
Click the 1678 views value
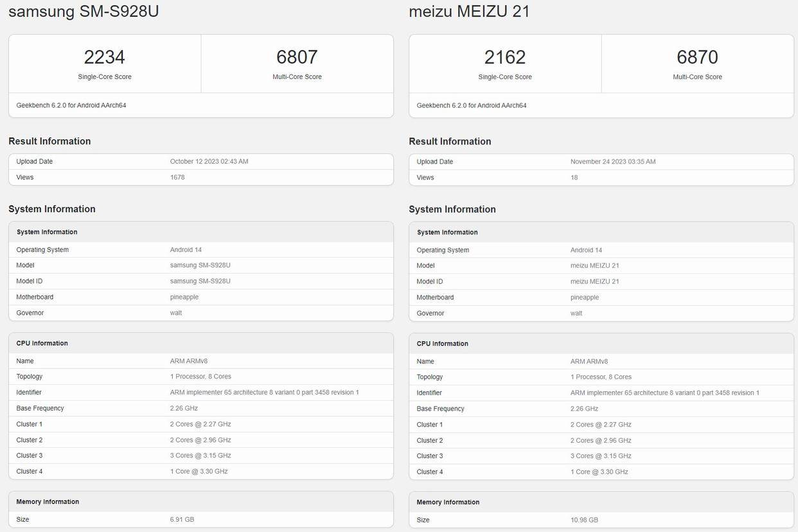(177, 177)
